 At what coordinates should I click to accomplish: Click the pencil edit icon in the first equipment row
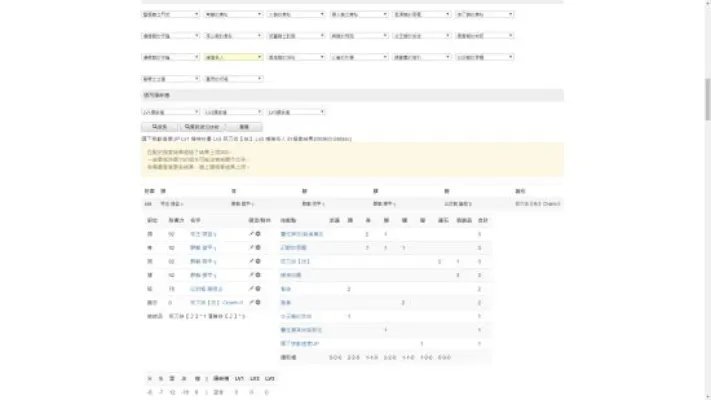click(251, 234)
